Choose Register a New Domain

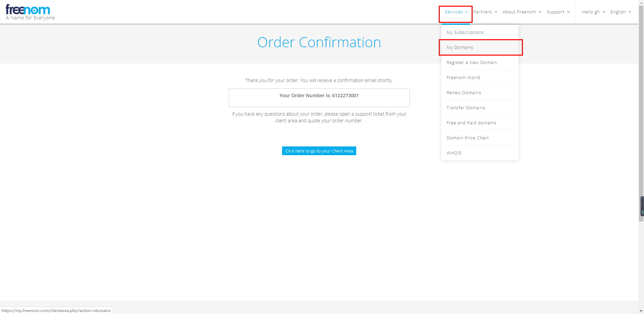(x=471, y=63)
